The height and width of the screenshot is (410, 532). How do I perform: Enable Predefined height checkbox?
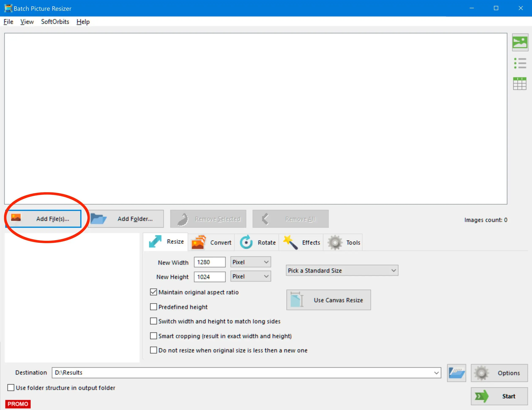click(x=154, y=307)
